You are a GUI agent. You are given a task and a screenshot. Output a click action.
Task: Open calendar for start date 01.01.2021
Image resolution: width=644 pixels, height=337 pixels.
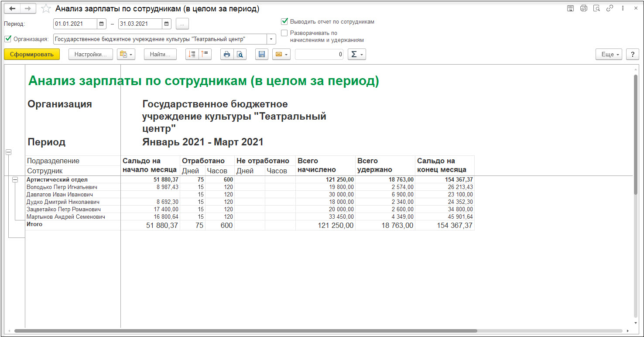pyautogui.click(x=102, y=24)
